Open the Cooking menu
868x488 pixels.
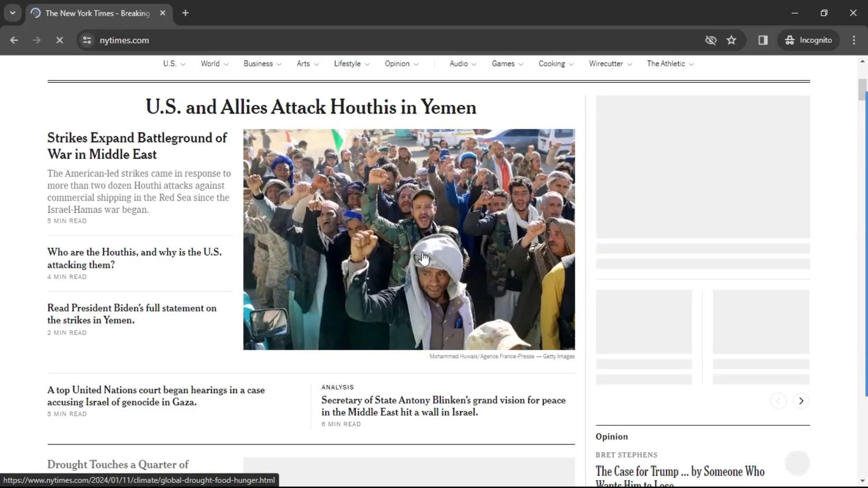[556, 64]
